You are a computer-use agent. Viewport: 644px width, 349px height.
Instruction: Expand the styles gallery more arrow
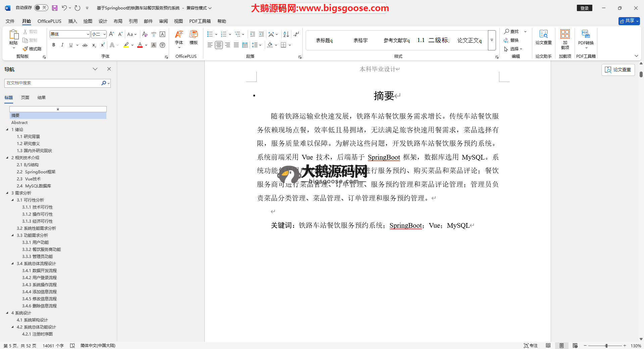pyautogui.click(x=492, y=40)
